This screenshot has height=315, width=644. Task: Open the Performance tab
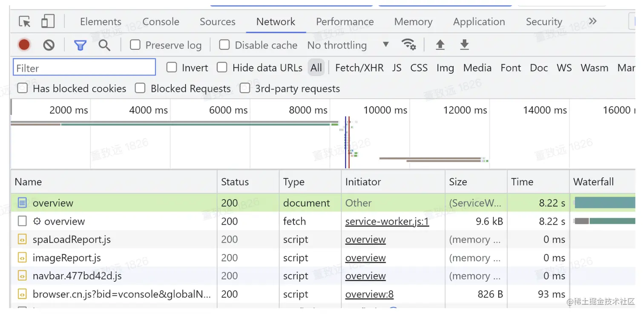coord(345,22)
